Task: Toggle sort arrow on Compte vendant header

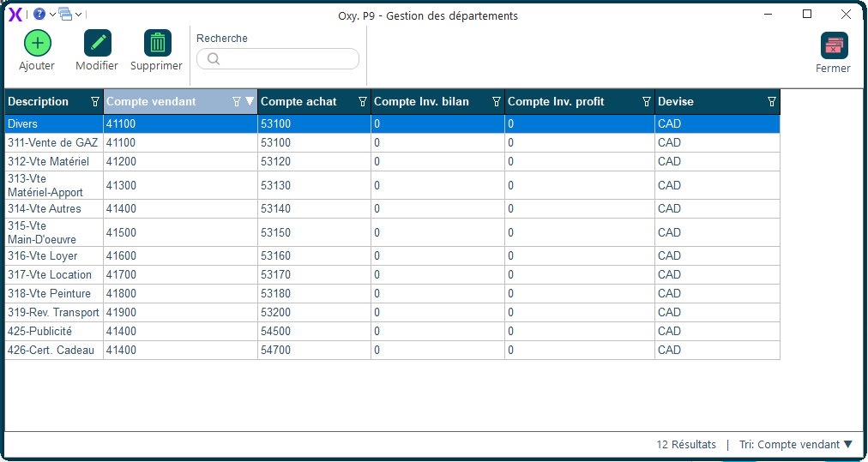Action: click(250, 101)
